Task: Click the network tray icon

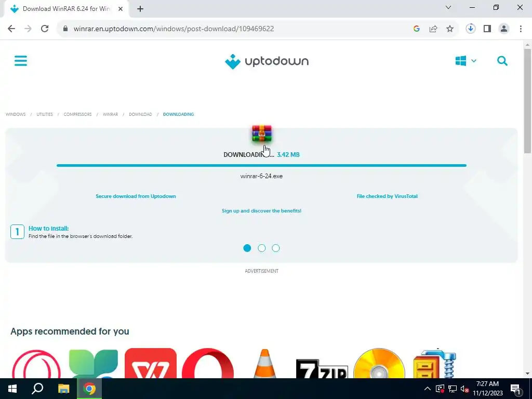Action: pos(453,389)
